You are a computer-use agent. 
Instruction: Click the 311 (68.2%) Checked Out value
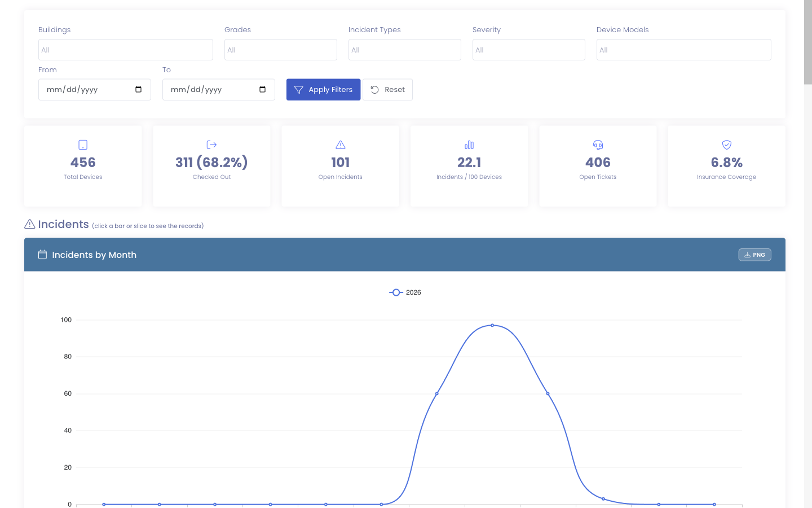tap(211, 163)
